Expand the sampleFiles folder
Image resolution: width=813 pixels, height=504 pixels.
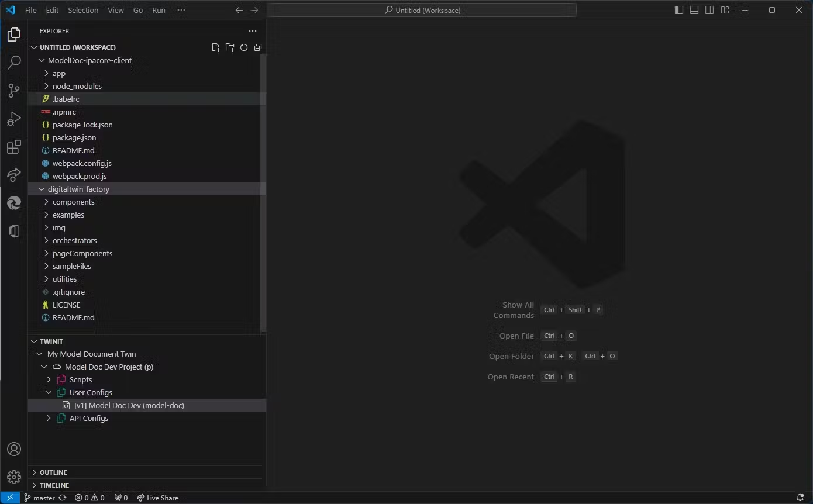coord(46,266)
